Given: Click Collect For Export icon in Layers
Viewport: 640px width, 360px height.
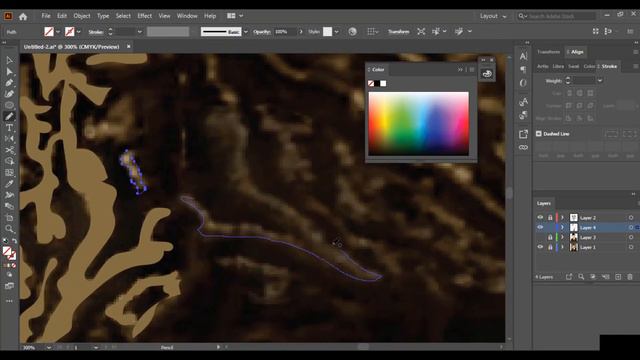Looking at the screenshot, I should (x=569, y=277).
